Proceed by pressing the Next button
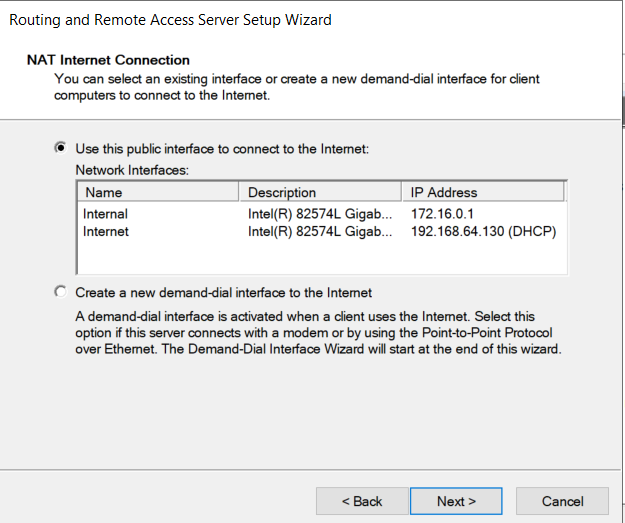This screenshot has width=625, height=523. coord(456,501)
